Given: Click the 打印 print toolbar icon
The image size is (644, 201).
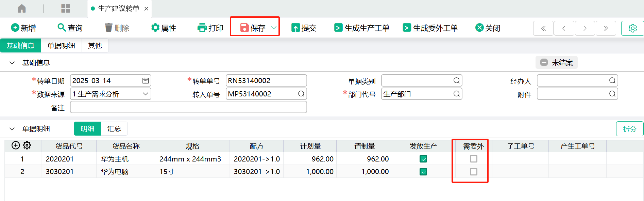Looking at the screenshot, I should pyautogui.click(x=202, y=28).
